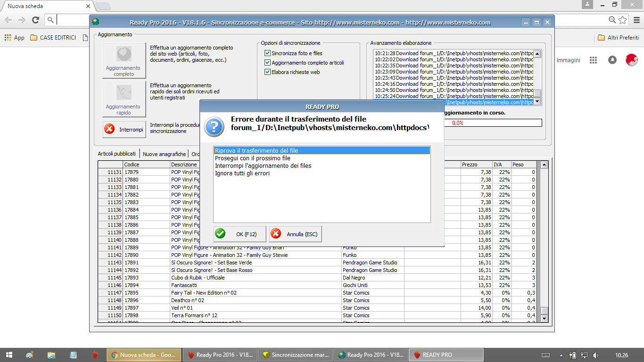Click the articles table scroll-down arrow
Viewport: 644px width, 362px height.
(545, 319)
